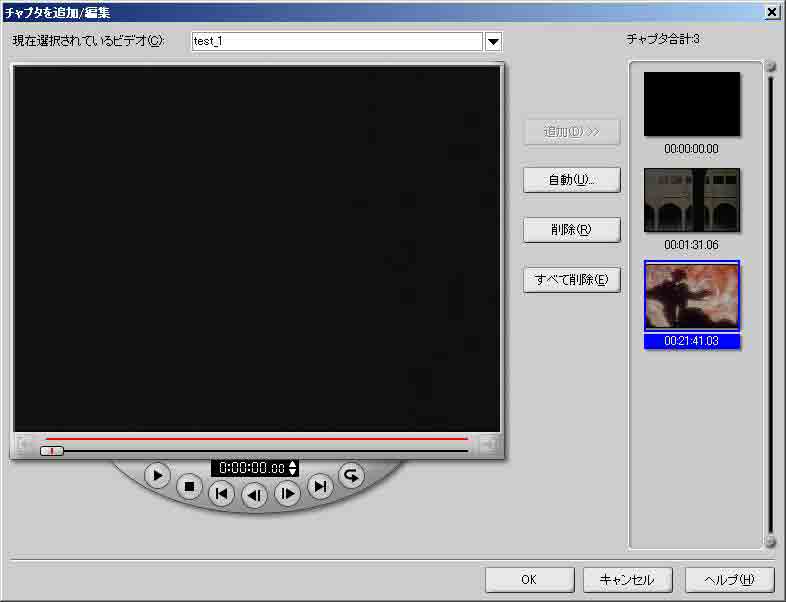Click the jog slider handle on timeline
The image size is (786, 602).
coord(52,451)
